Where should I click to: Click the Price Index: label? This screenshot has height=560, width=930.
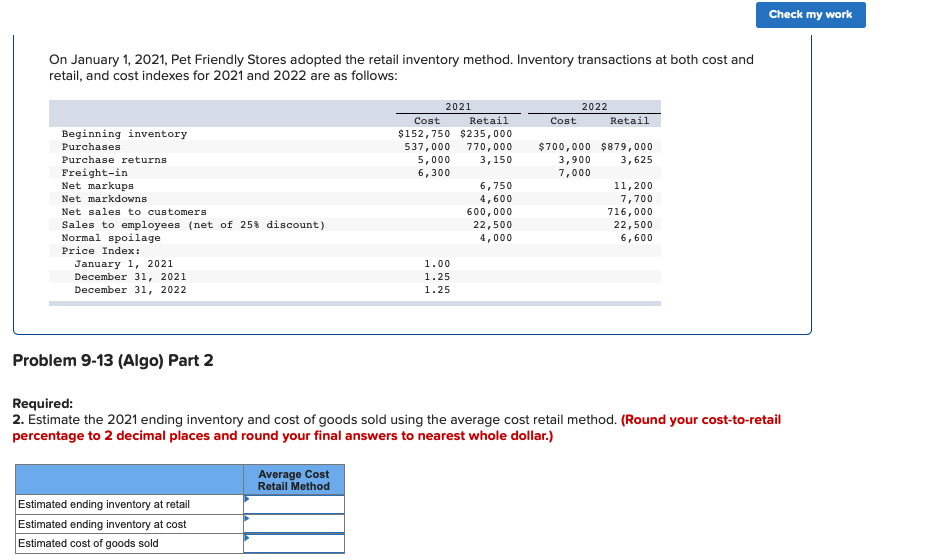tap(101, 252)
